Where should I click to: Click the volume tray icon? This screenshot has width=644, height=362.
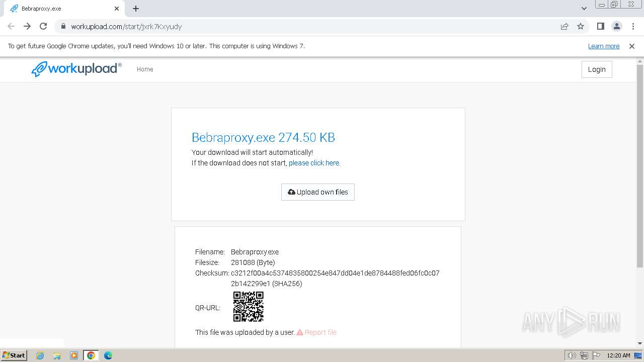tap(572, 355)
